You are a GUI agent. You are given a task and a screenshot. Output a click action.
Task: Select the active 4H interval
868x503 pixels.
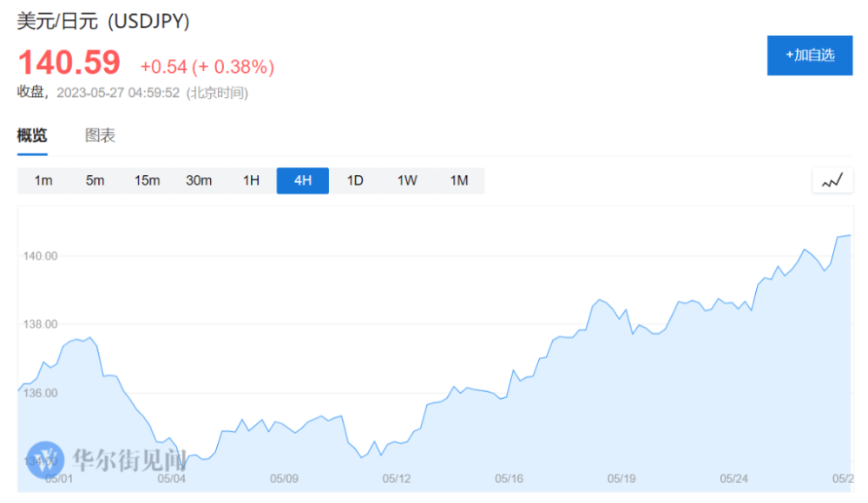(303, 180)
